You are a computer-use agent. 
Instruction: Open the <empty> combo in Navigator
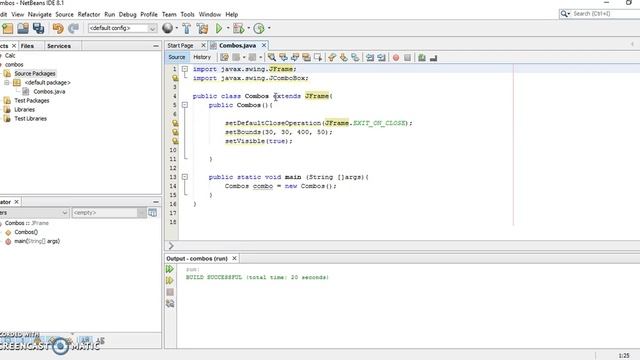(109, 213)
